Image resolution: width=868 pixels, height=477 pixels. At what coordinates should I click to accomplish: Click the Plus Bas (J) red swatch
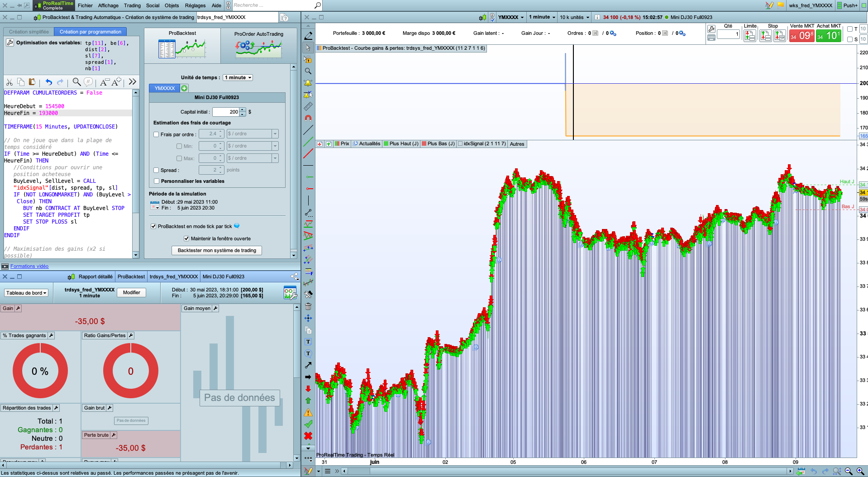click(424, 144)
